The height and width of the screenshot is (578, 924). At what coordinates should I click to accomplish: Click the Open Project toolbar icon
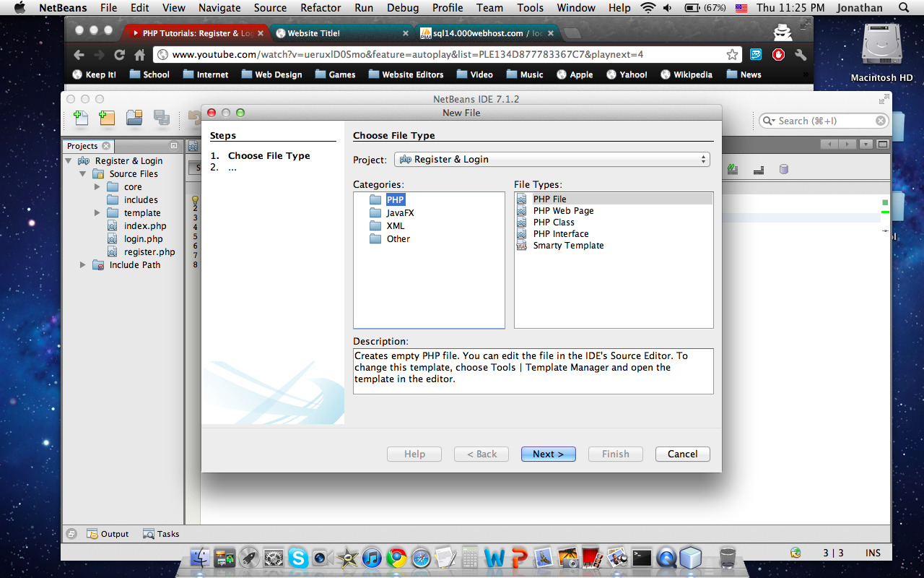click(134, 118)
